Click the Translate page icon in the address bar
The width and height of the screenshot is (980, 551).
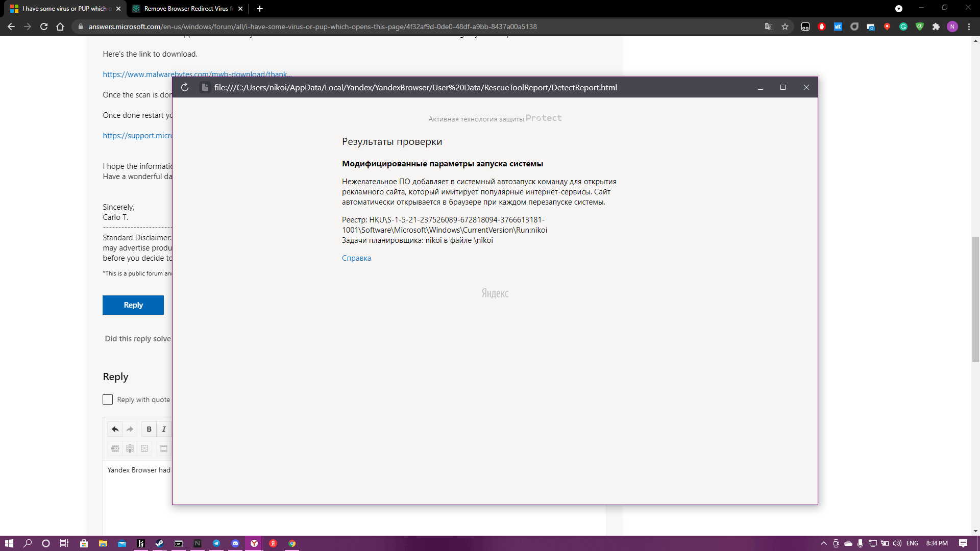[768, 27]
